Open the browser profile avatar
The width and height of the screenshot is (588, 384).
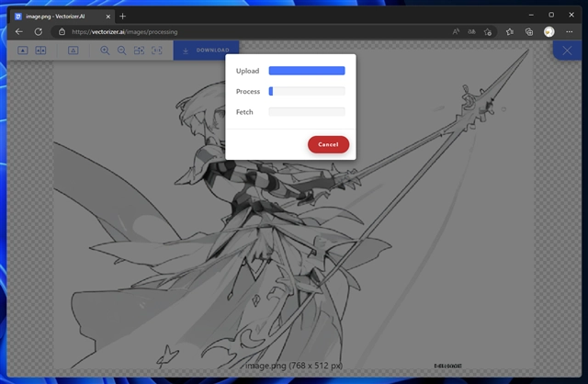548,31
